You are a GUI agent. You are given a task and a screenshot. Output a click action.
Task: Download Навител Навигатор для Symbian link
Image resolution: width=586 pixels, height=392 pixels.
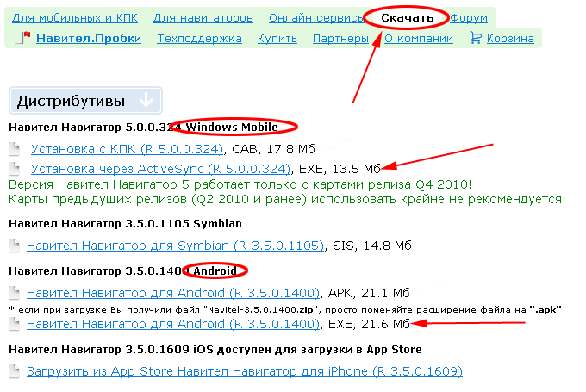pos(175,246)
